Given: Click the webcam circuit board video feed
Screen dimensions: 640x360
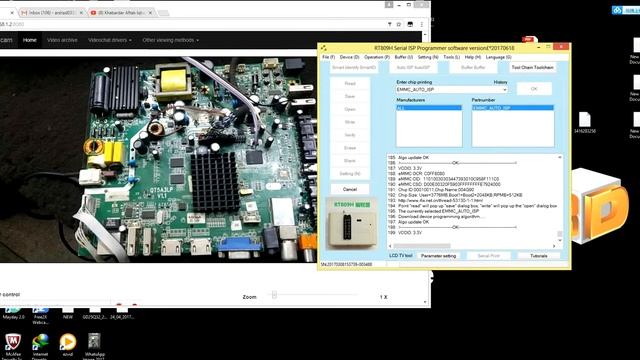Looking at the screenshot, I should pos(158,159).
